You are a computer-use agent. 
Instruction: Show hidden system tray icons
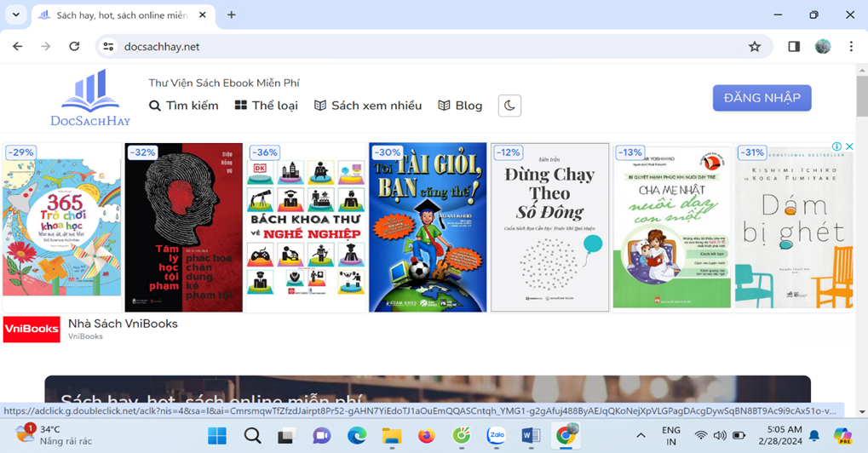tap(641, 436)
